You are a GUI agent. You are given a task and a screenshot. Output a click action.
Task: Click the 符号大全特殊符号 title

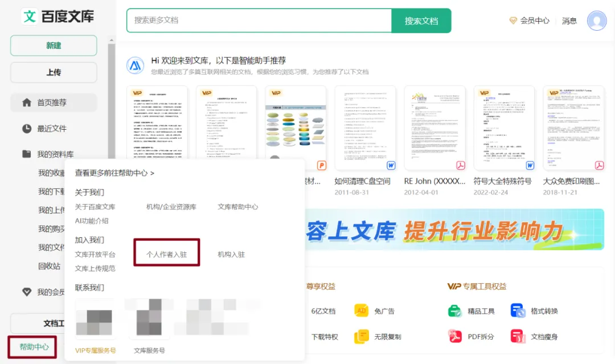502,181
